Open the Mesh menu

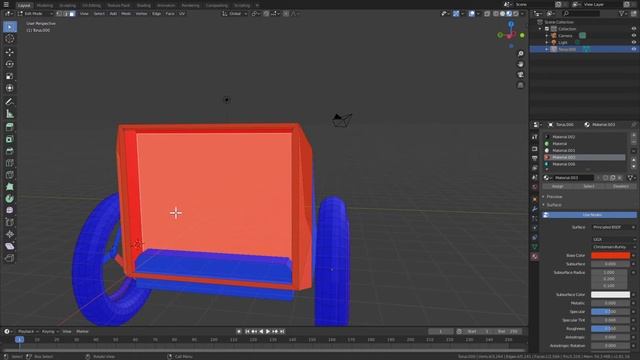pyautogui.click(x=126, y=13)
